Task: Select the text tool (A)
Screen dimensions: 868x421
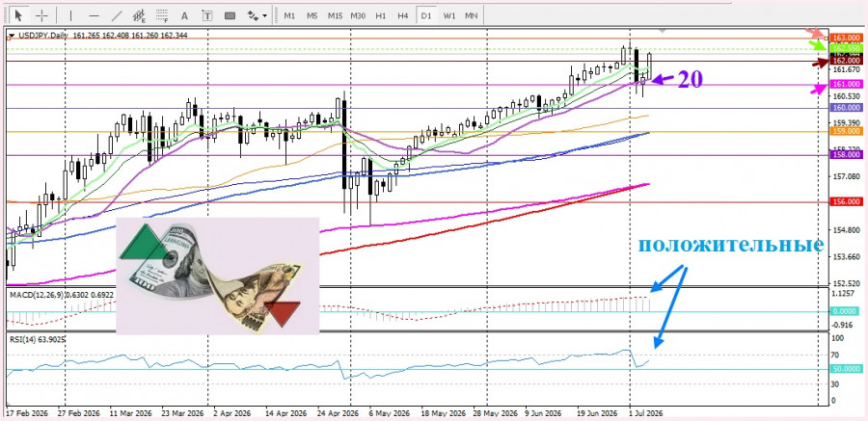Action: tap(184, 15)
